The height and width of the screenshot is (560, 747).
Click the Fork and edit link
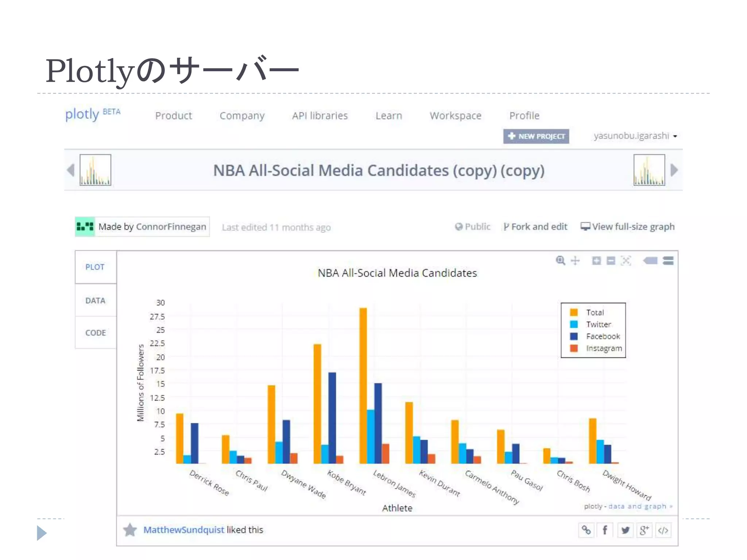535,227
